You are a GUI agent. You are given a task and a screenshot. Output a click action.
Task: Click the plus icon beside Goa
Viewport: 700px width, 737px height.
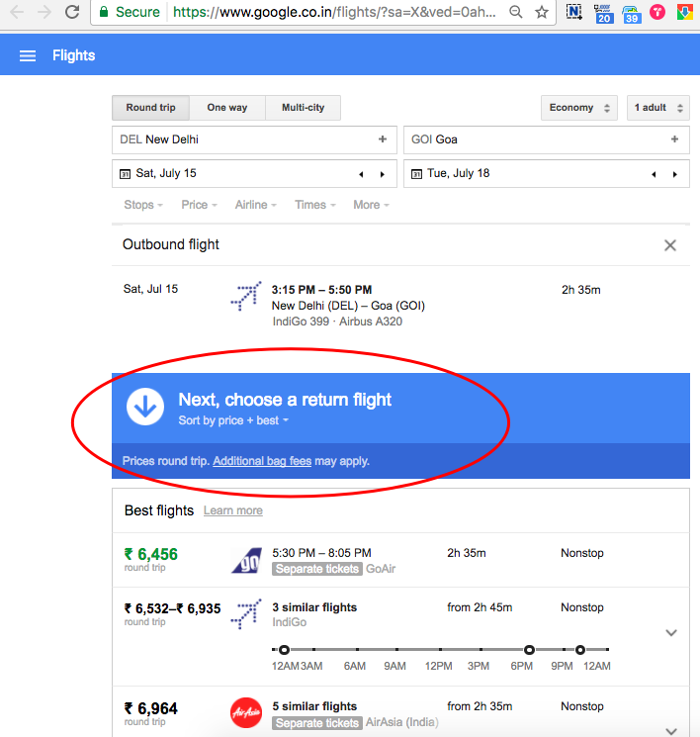[x=675, y=139]
